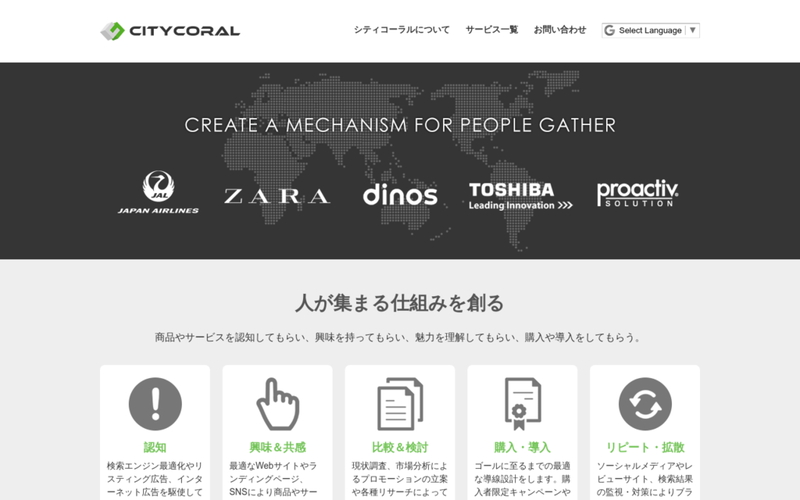Click the exclamation mark 認知 icon

tap(155, 404)
